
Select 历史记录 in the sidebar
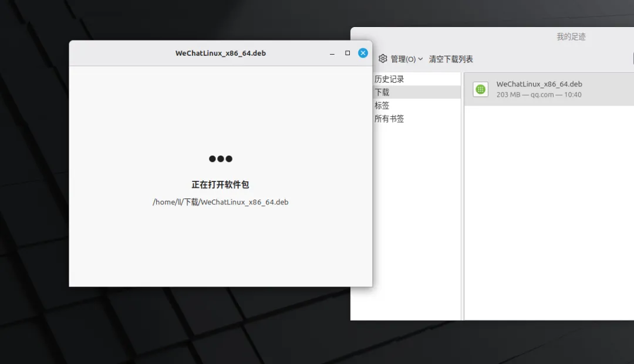(x=389, y=79)
